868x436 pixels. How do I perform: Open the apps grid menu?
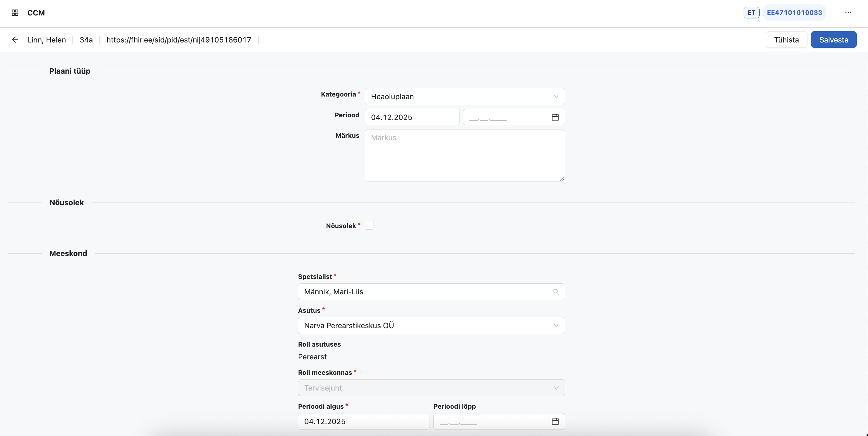(15, 13)
